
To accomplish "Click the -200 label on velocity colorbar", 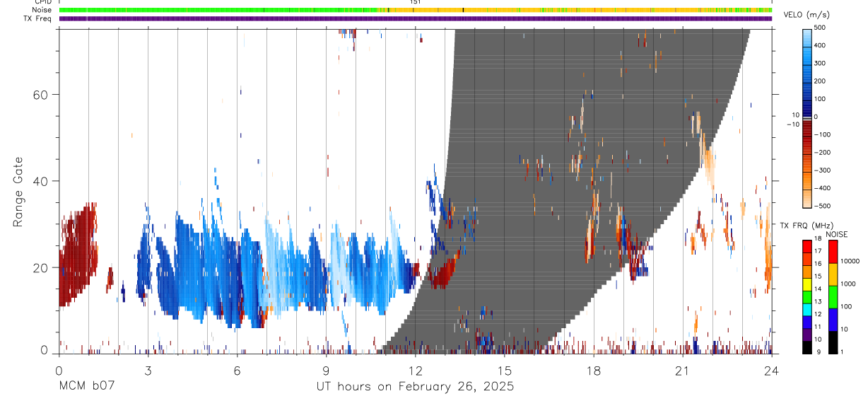I will coord(822,152).
